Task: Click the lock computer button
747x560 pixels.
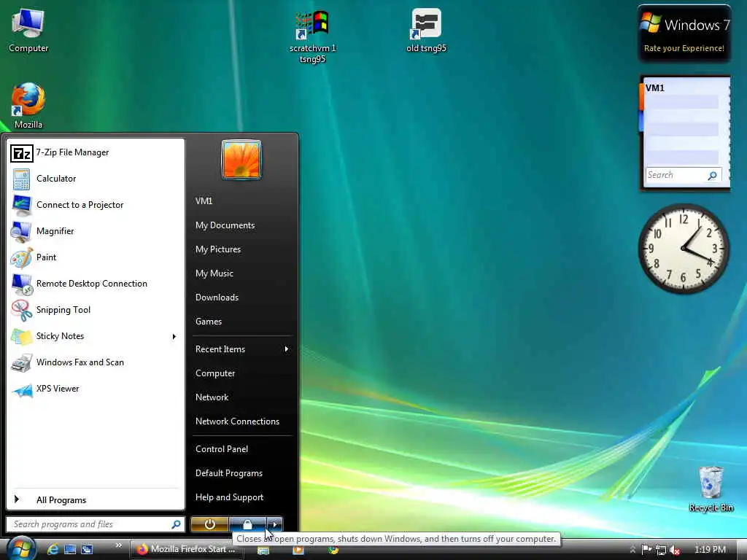Action: click(x=247, y=524)
